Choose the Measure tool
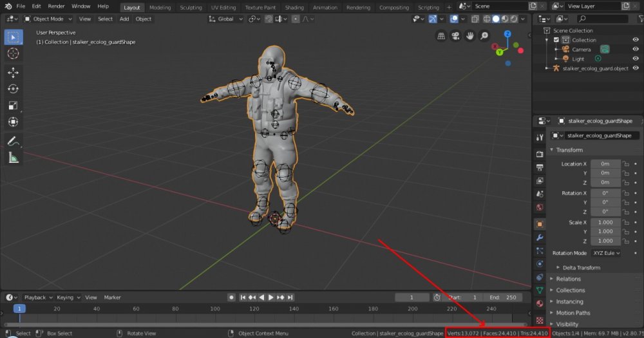 (x=13, y=158)
